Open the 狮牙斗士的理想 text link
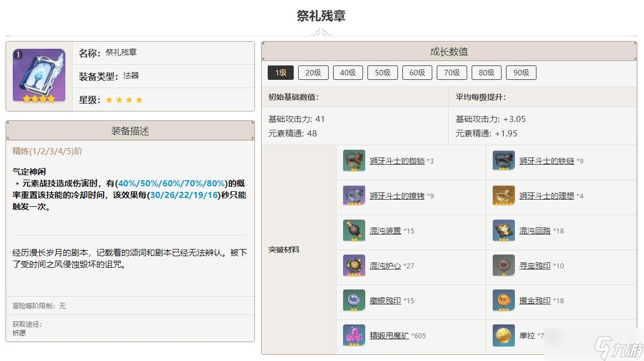 pyautogui.click(x=546, y=196)
